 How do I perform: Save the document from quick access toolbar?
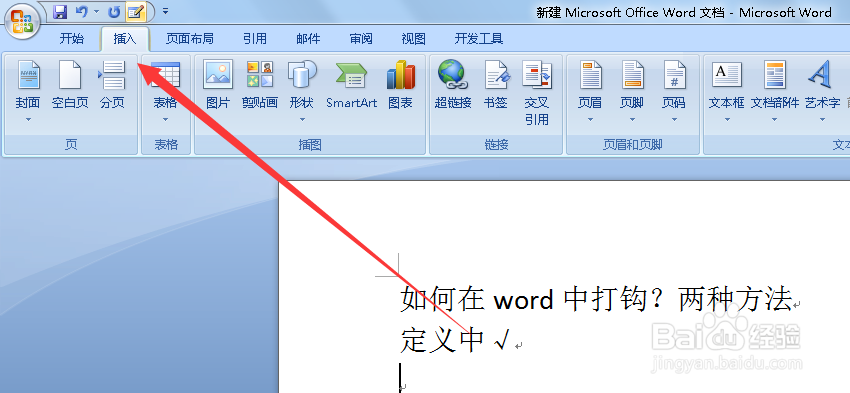coord(60,11)
